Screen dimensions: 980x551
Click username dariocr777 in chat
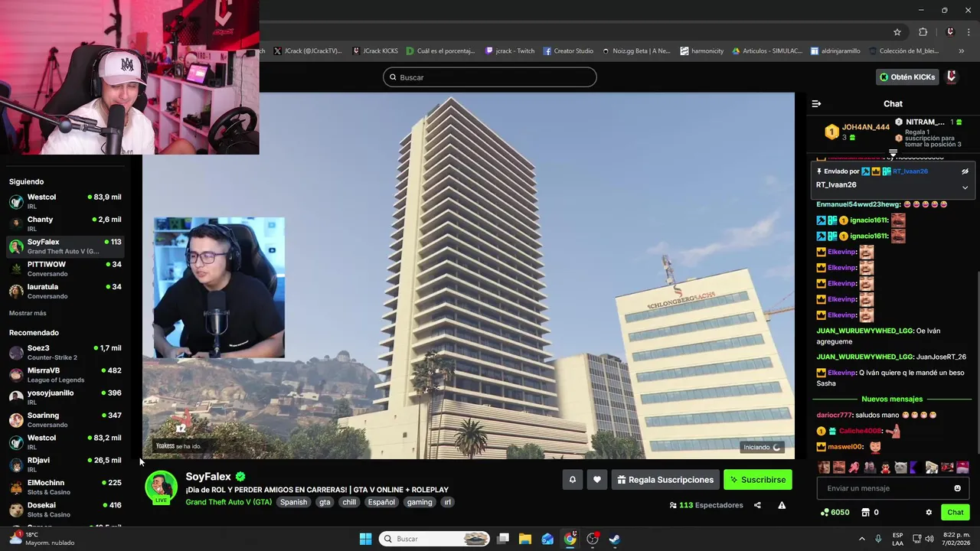[834, 415]
